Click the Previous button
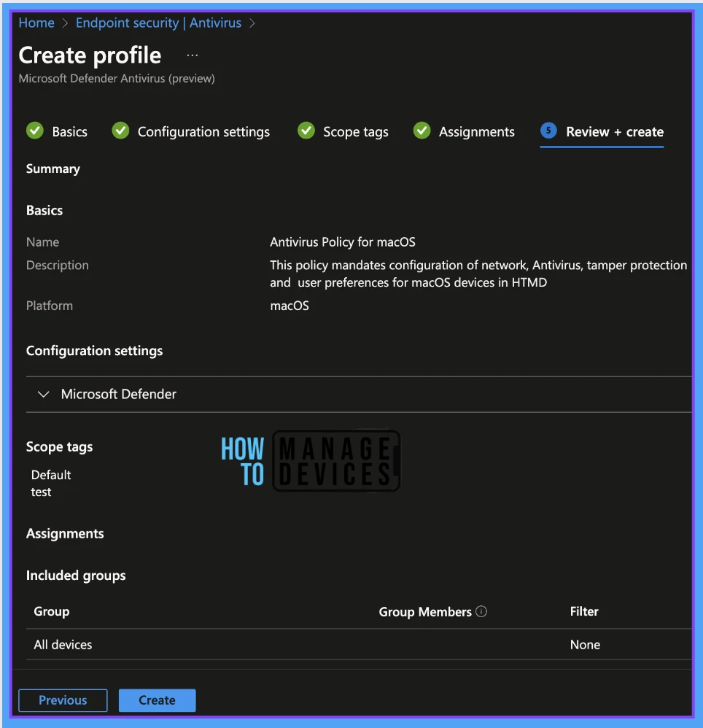This screenshot has height=728, width=703. click(x=63, y=700)
